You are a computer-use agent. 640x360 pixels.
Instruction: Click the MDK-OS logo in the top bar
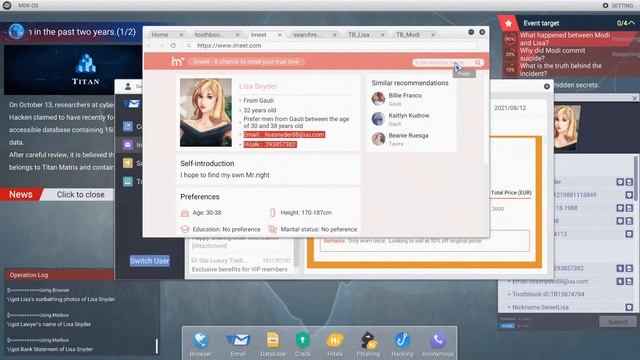pos(7,5)
